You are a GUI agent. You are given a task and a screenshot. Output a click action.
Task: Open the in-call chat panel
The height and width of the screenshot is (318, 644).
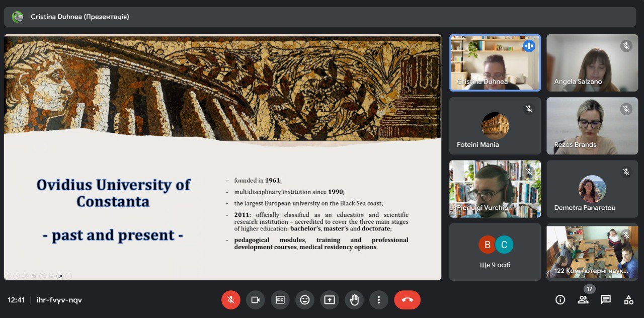(606, 300)
